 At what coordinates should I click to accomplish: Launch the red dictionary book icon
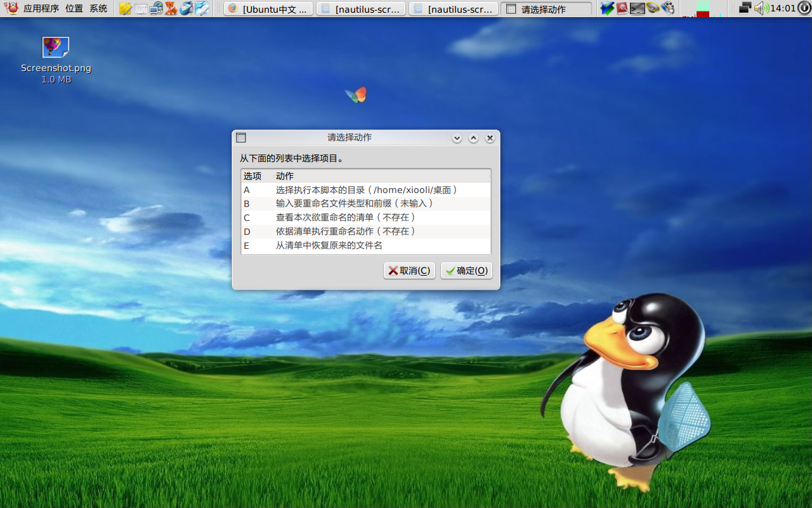pos(622,8)
